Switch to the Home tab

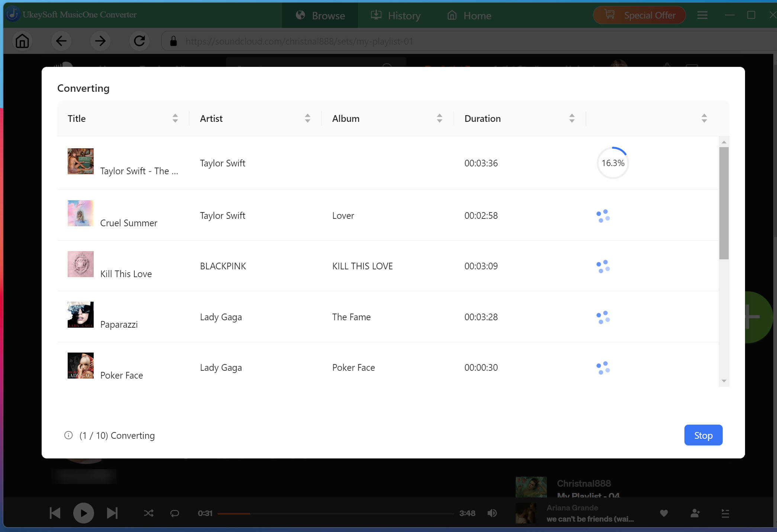[x=469, y=15]
